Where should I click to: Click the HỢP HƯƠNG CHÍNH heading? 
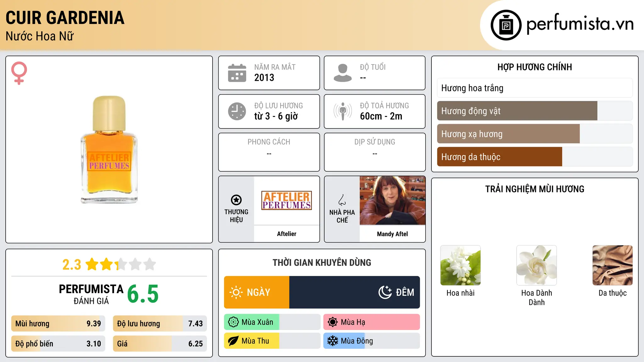coord(535,67)
